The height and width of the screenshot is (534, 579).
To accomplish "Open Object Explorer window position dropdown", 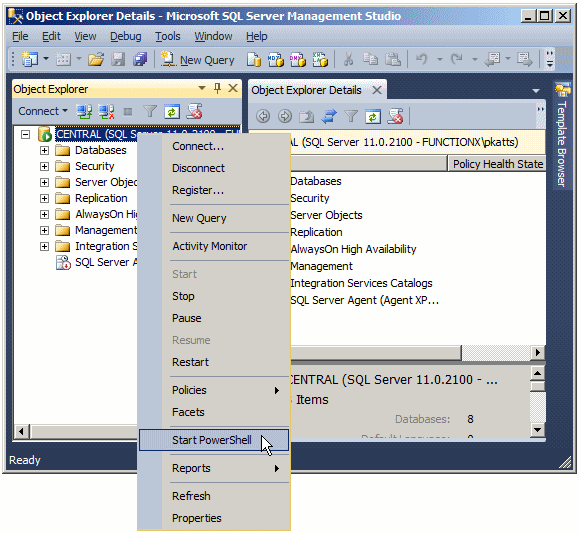I will point(202,88).
